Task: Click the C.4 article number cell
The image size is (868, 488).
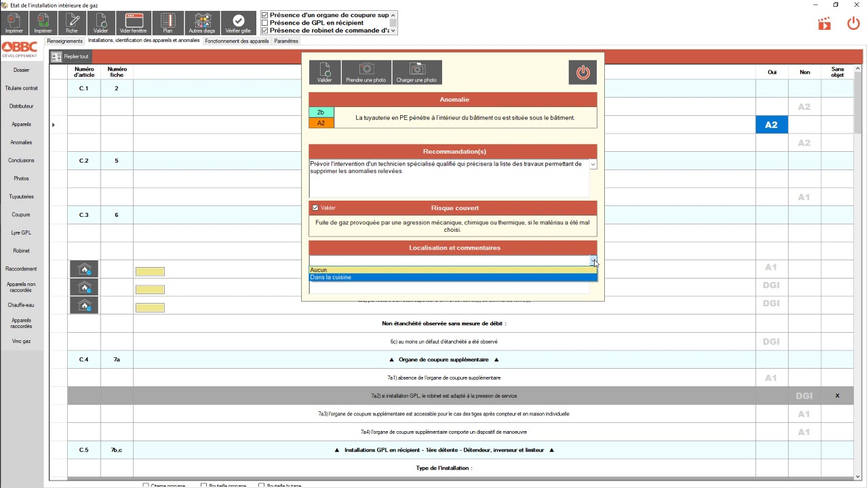Action: coord(84,359)
